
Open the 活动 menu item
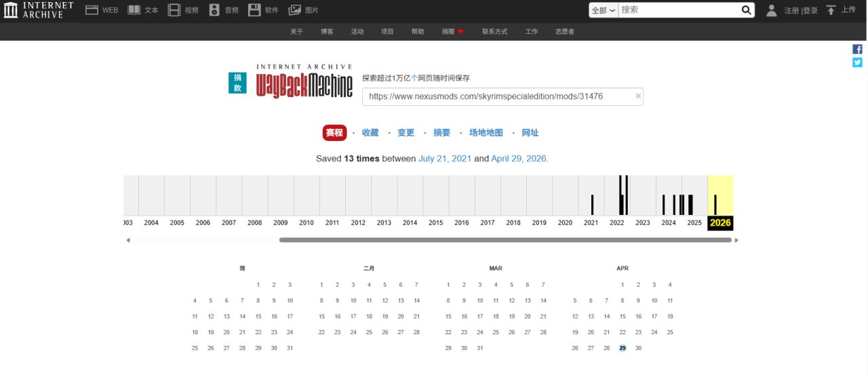click(357, 31)
